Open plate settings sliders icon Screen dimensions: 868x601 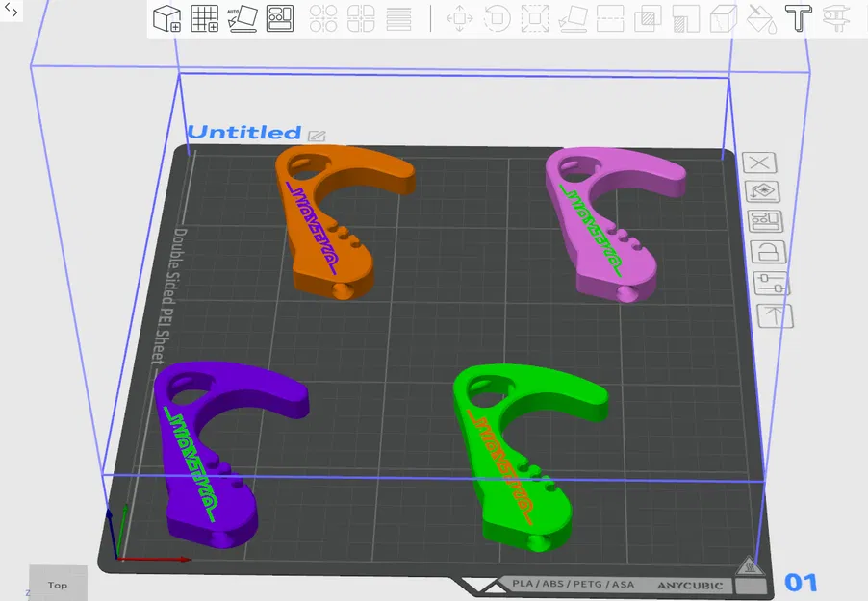(772, 284)
